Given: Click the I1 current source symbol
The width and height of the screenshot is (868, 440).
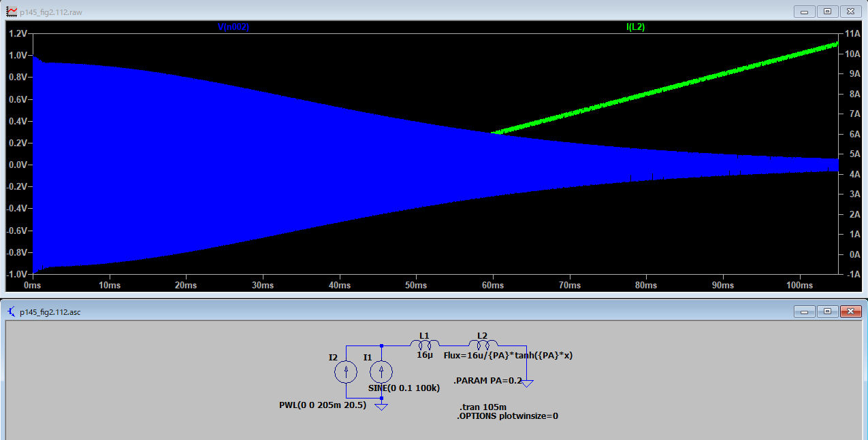Looking at the screenshot, I should pyautogui.click(x=381, y=371).
